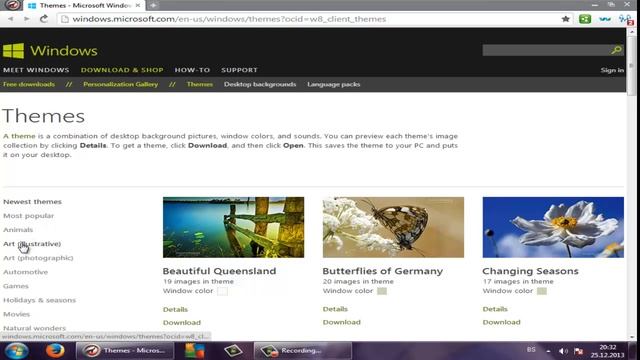
Task: Go to Free downloads breadcrumb
Action: [29, 84]
